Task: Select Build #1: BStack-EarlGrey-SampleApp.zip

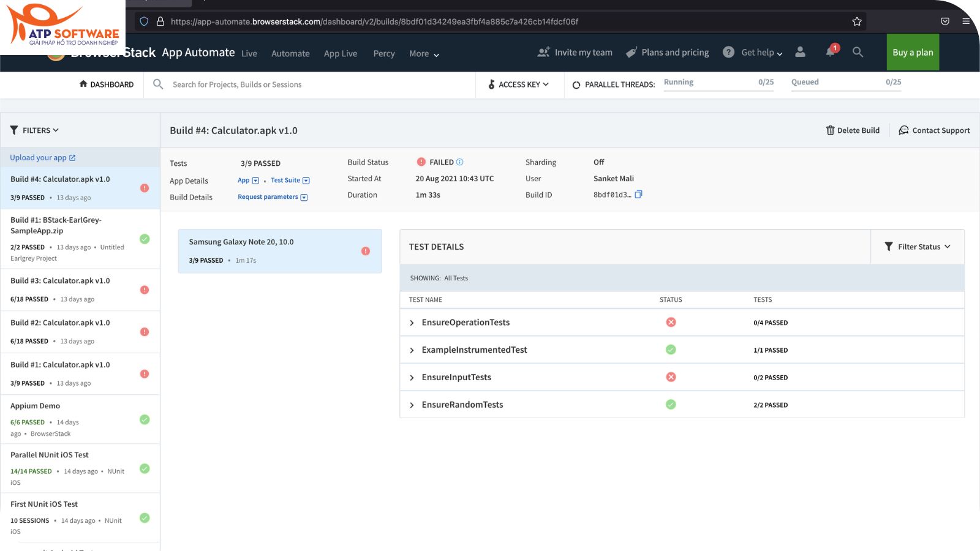Action: click(x=80, y=239)
